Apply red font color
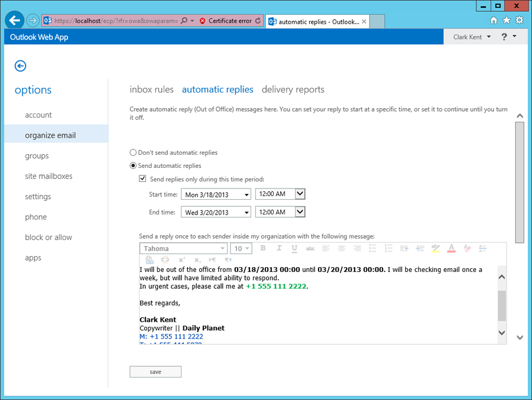 [451, 249]
